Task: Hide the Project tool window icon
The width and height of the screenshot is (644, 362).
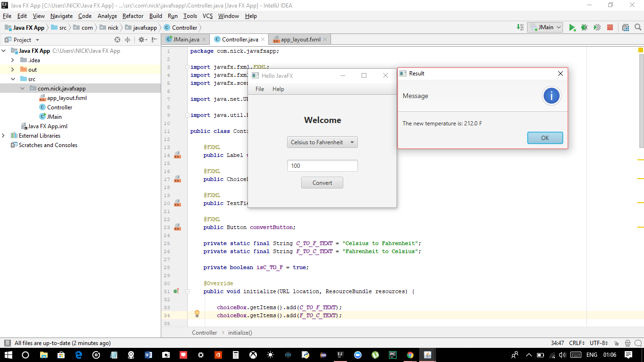Action: coord(155,40)
